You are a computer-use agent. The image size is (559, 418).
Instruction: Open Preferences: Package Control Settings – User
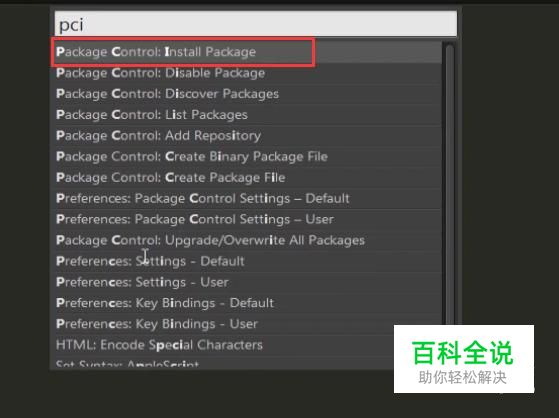click(248, 220)
